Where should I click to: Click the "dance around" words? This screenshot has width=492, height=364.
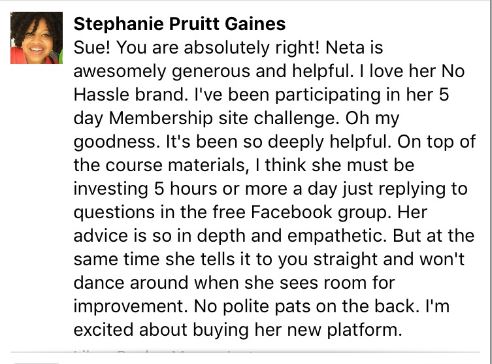(x=131, y=283)
